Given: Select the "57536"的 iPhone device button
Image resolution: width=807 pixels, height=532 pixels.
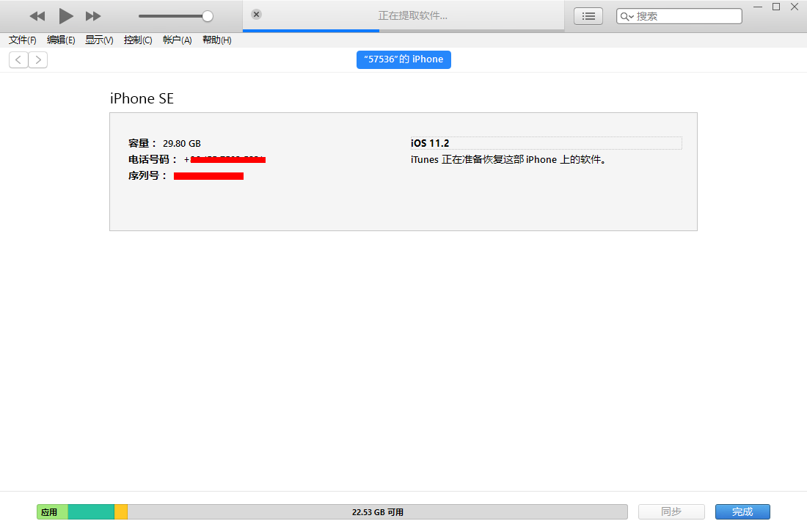Looking at the screenshot, I should tap(403, 59).
